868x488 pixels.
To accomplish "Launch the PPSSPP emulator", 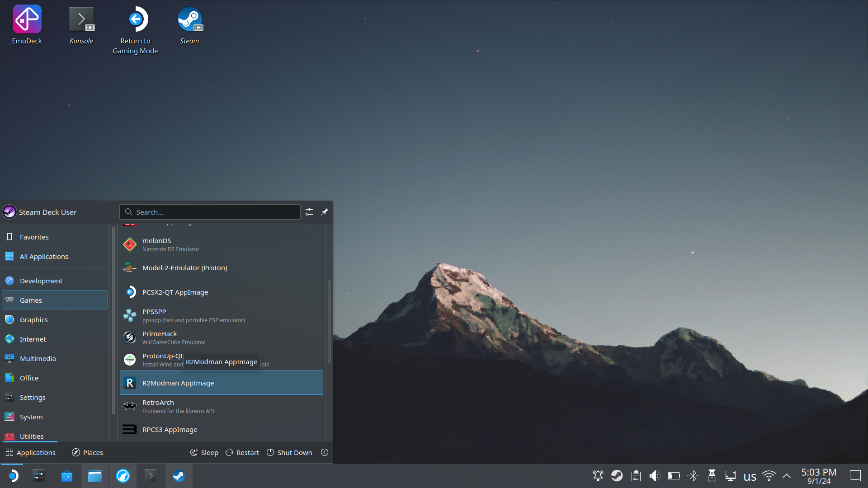I will tap(222, 315).
